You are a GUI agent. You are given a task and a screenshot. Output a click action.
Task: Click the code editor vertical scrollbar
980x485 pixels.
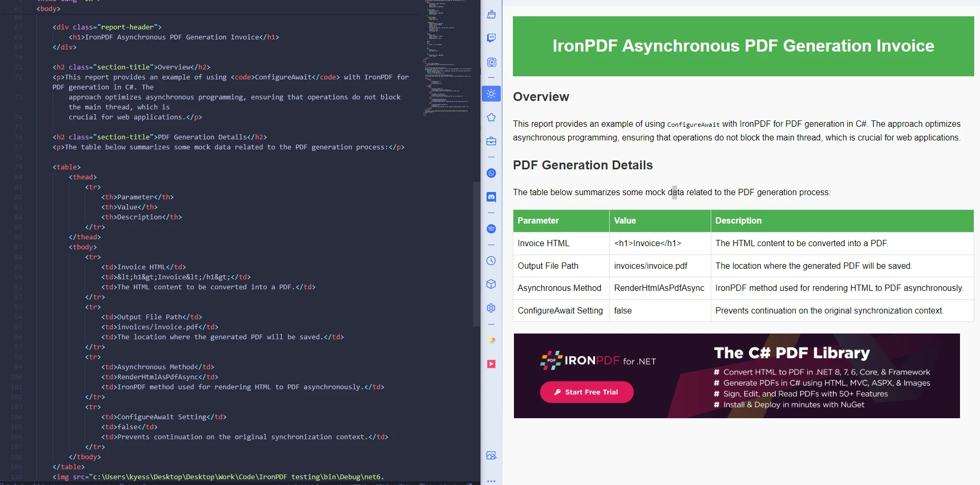(477, 254)
